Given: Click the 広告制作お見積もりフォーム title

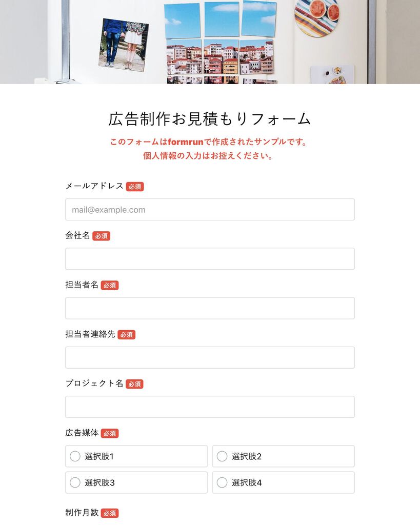Looking at the screenshot, I should [210, 119].
